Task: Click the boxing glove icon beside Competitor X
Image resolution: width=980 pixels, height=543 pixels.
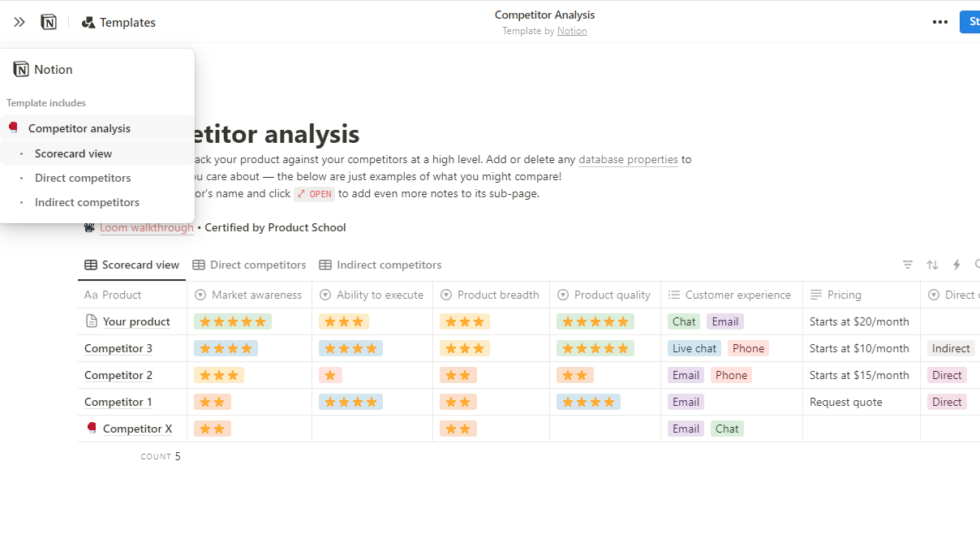Action: [92, 428]
